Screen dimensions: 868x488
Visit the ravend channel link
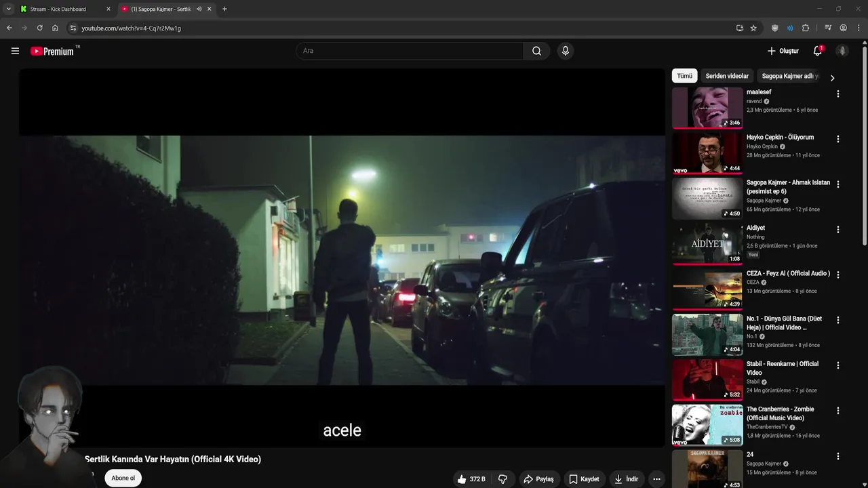click(x=754, y=101)
